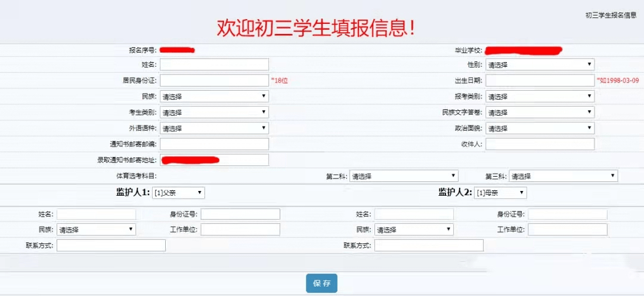
Task: Select the 考生类别 dropdown
Action: (214, 112)
